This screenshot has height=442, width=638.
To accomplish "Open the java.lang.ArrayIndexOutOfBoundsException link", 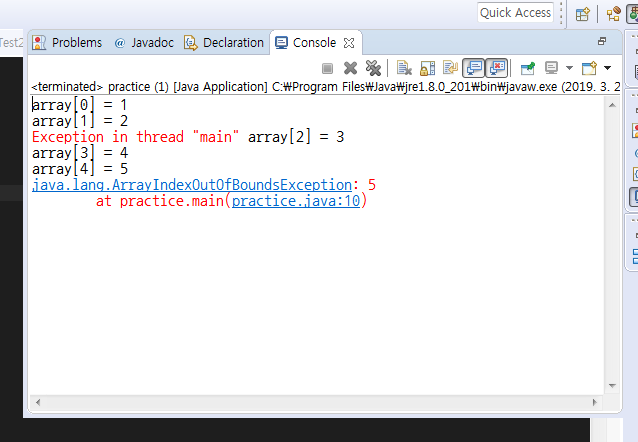I will (192, 186).
